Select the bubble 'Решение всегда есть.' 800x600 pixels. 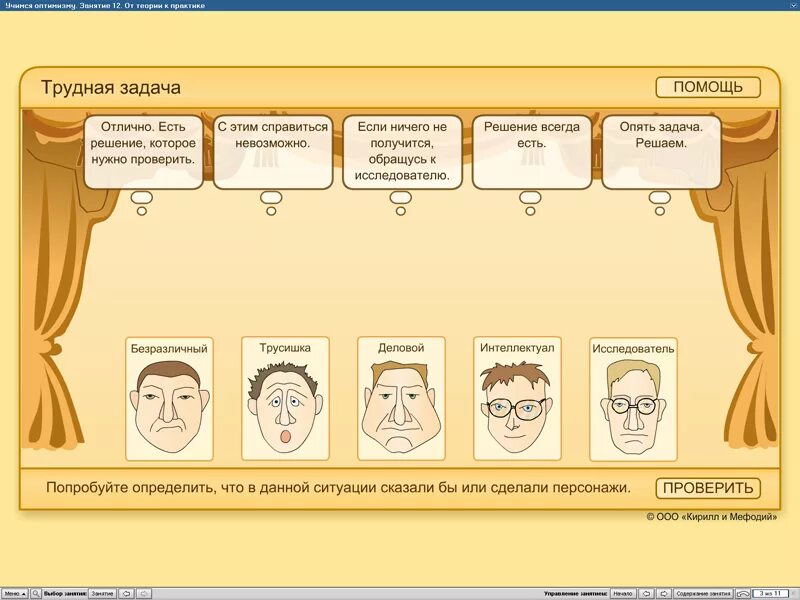click(x=532, y=152)
